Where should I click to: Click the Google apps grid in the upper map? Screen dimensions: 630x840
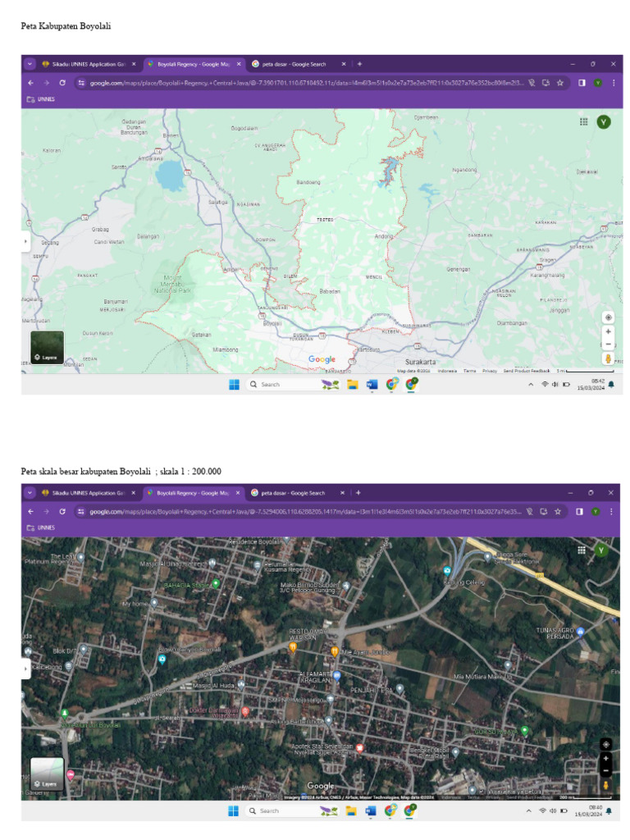tap(584, 121)
